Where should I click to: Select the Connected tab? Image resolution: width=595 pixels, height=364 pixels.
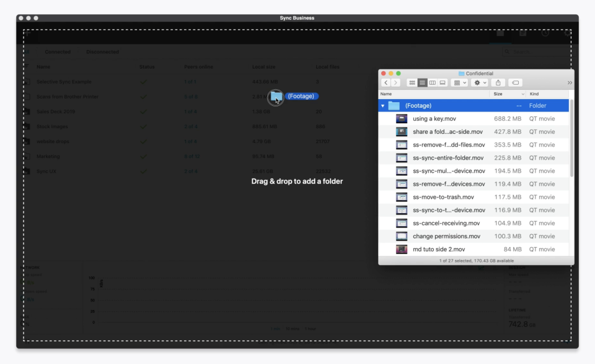click(x=58, y=52)
